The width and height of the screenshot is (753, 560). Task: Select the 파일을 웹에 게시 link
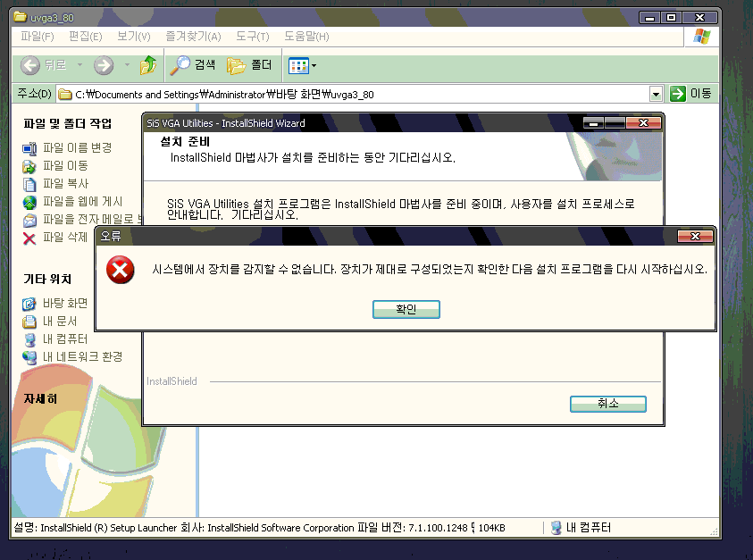point(82,201)
